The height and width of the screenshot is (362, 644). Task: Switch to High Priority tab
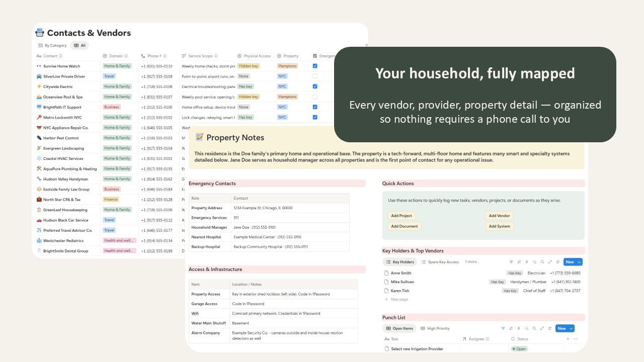click(x=435, y=328)
